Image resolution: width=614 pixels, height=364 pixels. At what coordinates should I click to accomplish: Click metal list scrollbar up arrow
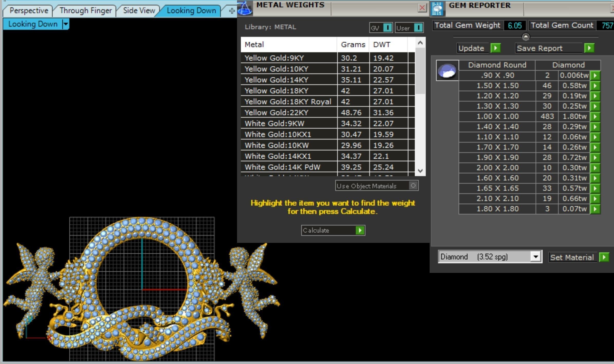point(420,43)
